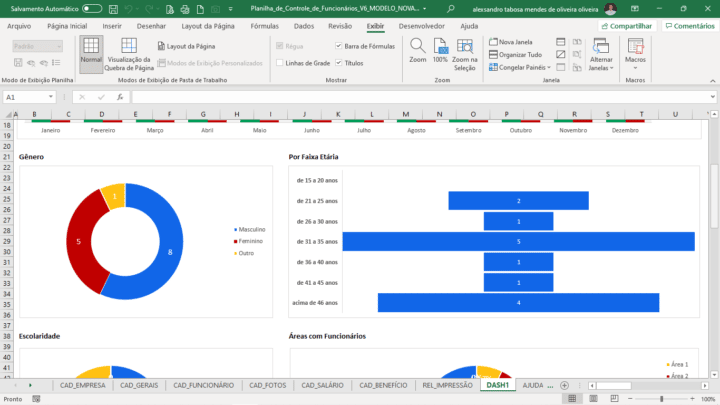Select the Normal view icon
Viewport: 720px width, 405px height.
[x=91, y=52]
